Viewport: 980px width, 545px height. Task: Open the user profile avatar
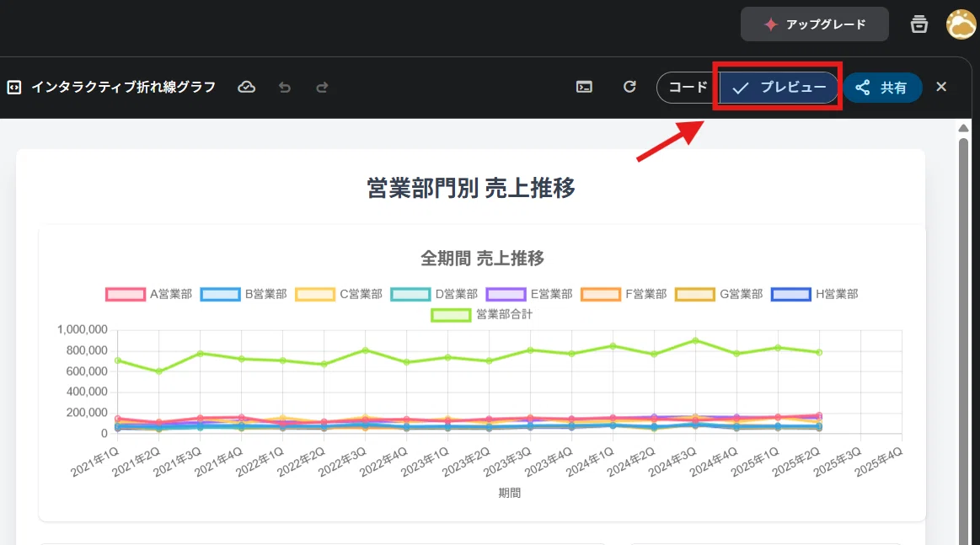(x=961, y=24)
